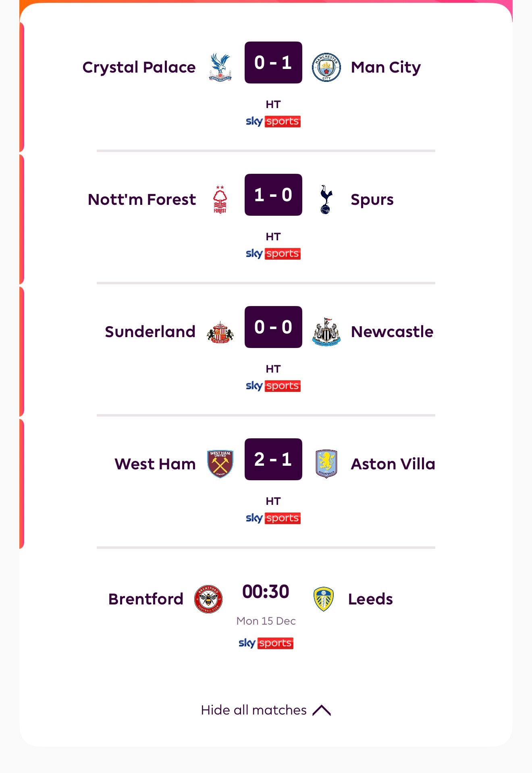Tap the Newcastle United badge
The height and width of the screenshot is (773, 532).
[x=326, y=332]
